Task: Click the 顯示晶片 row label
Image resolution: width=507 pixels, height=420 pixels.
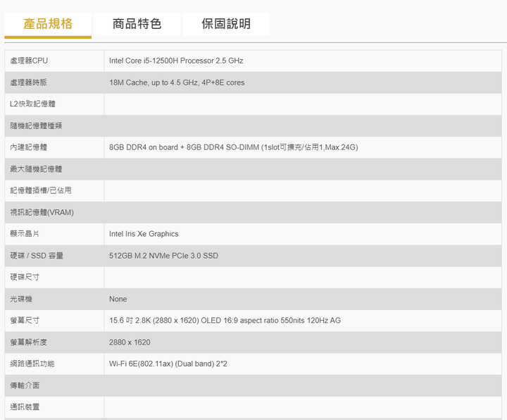Action: 25,234
